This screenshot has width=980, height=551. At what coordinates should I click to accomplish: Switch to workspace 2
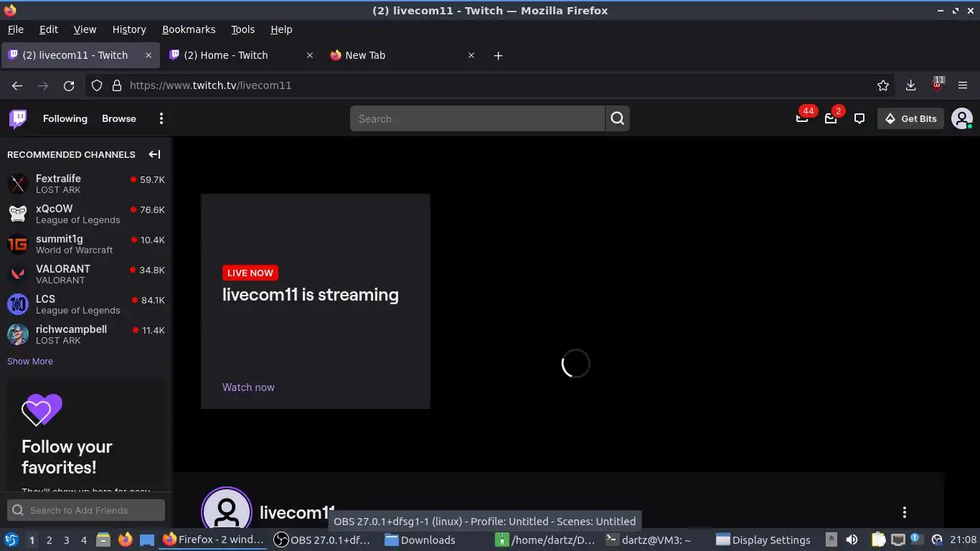coord(49,540)
